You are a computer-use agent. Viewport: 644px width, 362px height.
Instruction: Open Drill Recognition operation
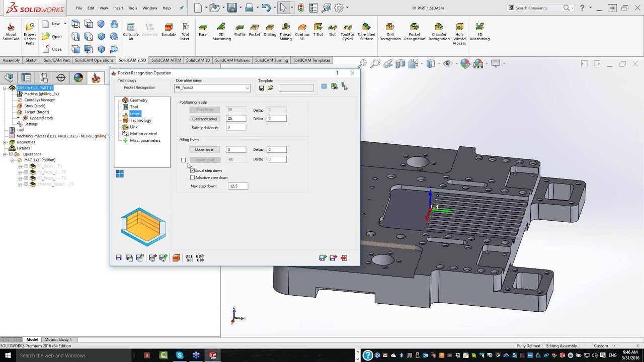[x=390, y=32]
